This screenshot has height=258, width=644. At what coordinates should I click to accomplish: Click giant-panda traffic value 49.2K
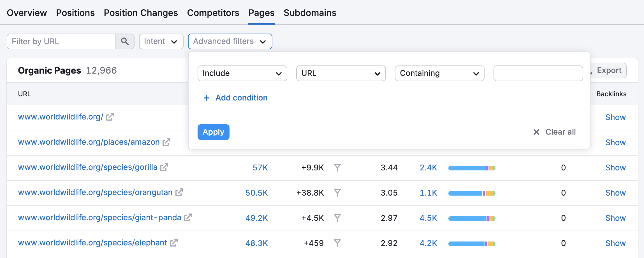pos(257,218)
